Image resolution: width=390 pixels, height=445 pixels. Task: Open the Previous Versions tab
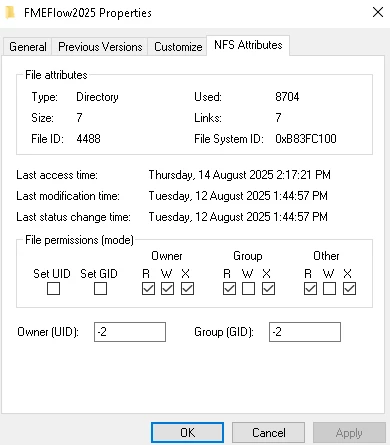click(100, 47)
